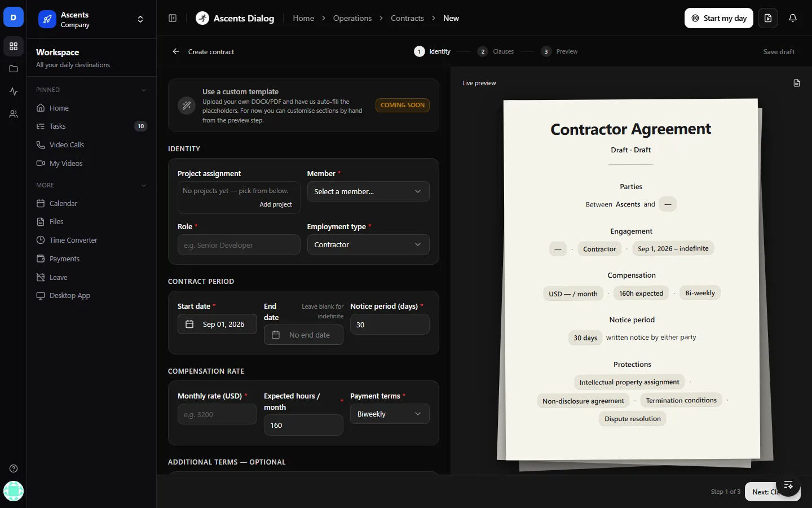Open the folder icon in left rail
This screenshot has height=508, width=812.
tap(14, 69)
